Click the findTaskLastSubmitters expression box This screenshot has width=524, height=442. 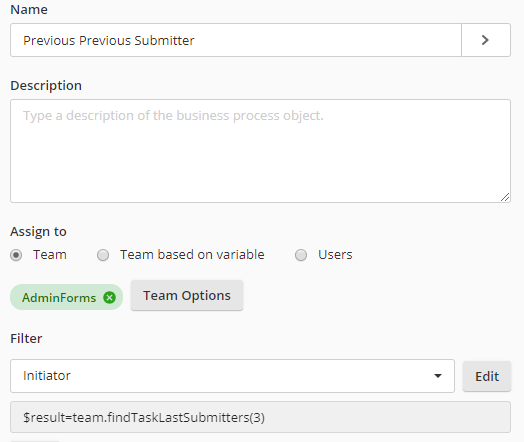pos(260,417)
